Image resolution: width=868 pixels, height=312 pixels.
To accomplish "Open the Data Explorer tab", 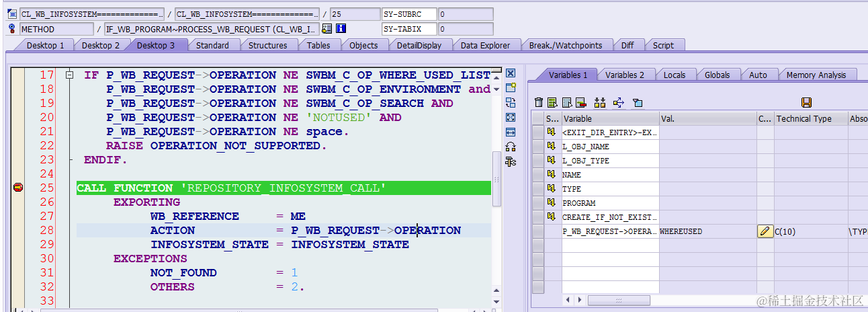I will point(485,45).
